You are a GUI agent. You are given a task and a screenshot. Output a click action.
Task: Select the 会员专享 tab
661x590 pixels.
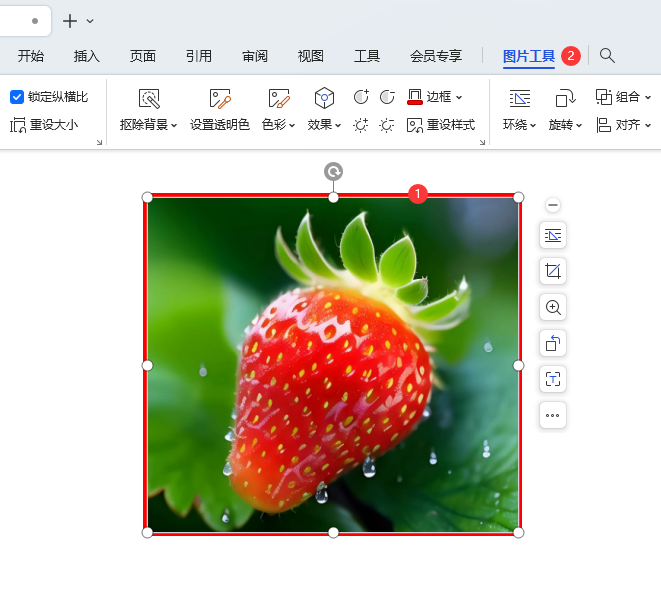[436, 56]
